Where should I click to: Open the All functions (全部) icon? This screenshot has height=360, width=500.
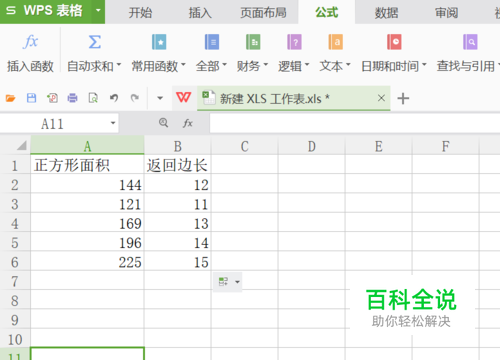coord(212,42)
